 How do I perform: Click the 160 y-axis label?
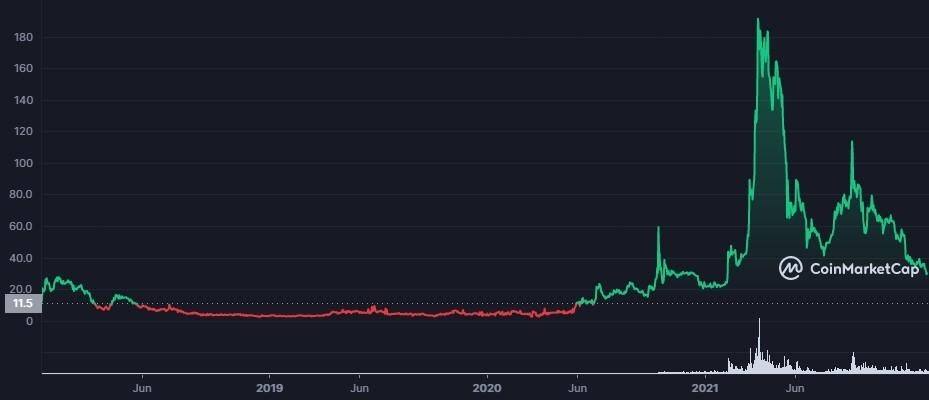pyautogui.click(x=24, y=69)
